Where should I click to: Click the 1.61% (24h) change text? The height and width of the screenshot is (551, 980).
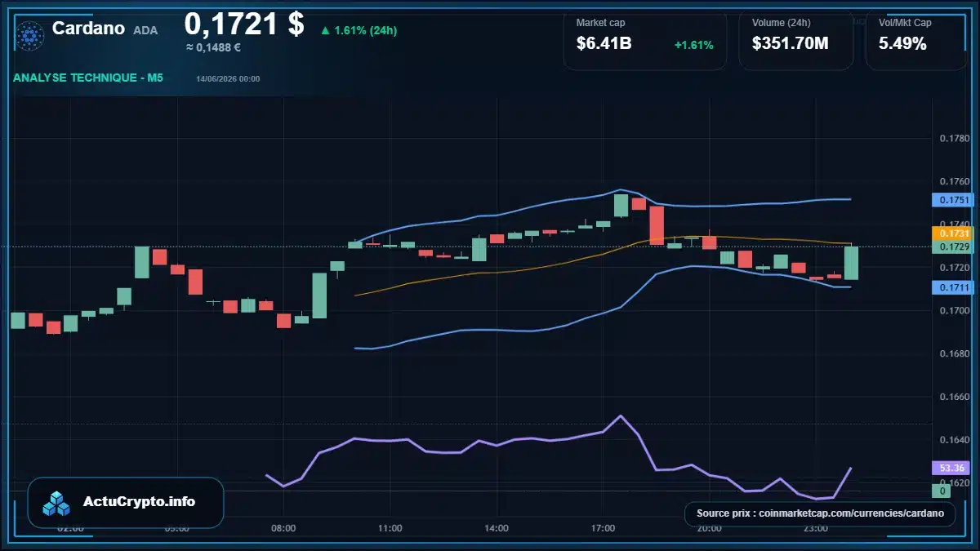pyautogui.click(x=365, y=30)
